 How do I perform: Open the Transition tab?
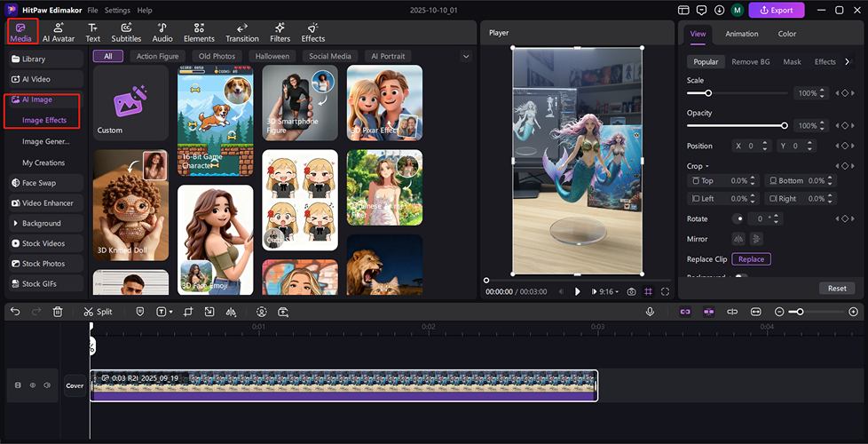click(x=241, y=33)
